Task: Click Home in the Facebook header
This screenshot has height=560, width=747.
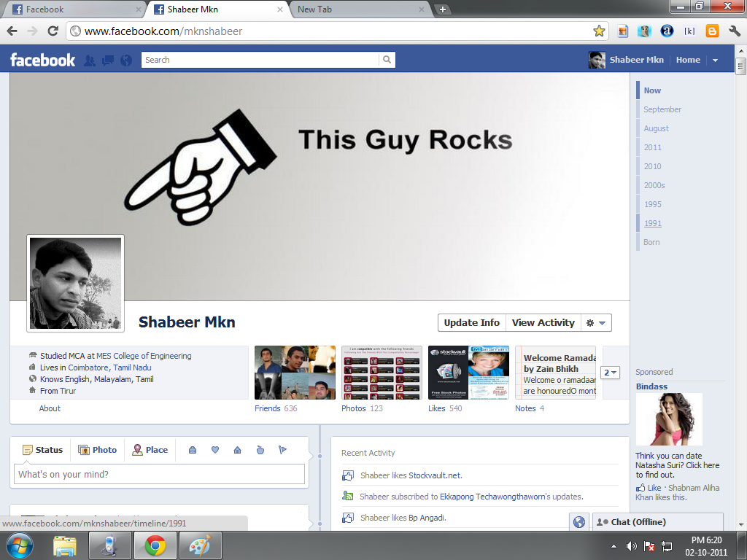Action: 688,60
